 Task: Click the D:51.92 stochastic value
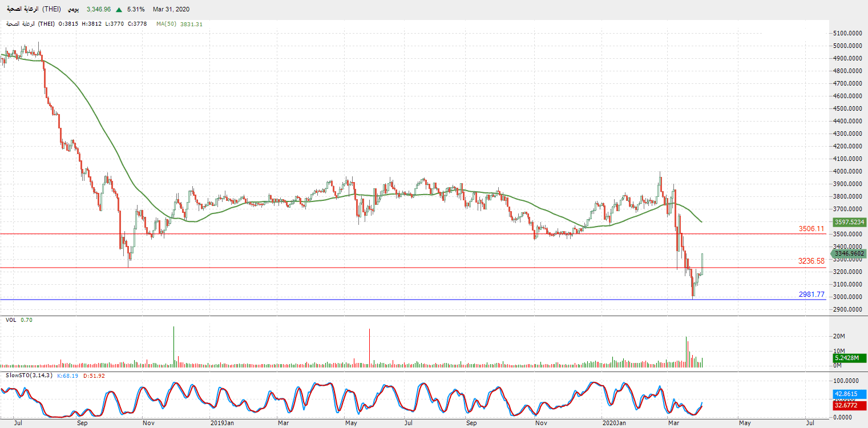point(94,375)
